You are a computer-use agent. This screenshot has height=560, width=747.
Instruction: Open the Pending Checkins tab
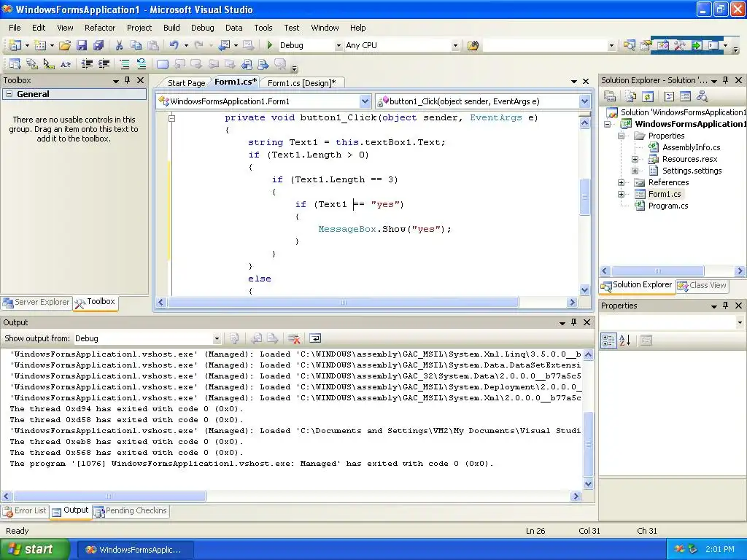pyautogui.click(x=131, y=511)
